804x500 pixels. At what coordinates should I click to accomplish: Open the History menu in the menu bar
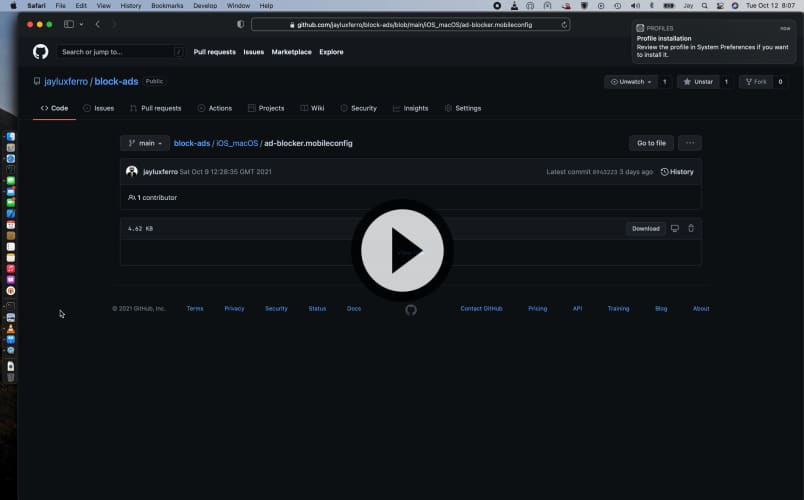pyautogui.click(x=130, y=6)
